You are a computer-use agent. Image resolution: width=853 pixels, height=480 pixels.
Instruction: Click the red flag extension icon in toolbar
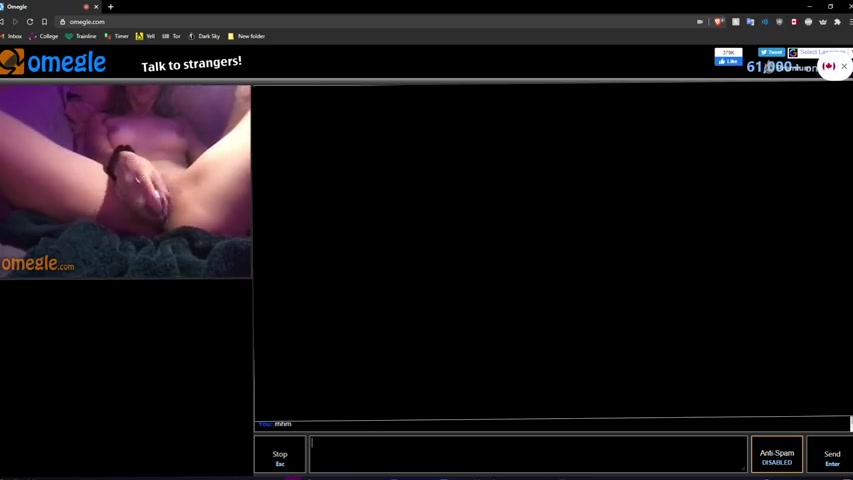794,22
